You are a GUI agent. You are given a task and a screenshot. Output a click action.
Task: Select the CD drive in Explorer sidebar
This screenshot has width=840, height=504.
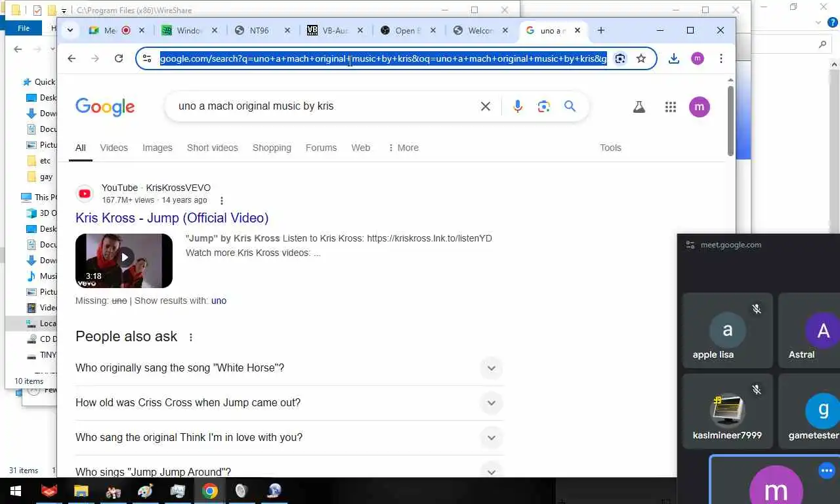42,339
